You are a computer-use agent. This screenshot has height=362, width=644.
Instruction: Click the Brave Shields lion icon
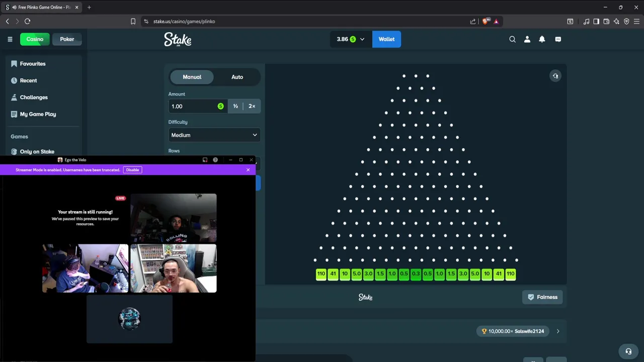click(485, 21)
